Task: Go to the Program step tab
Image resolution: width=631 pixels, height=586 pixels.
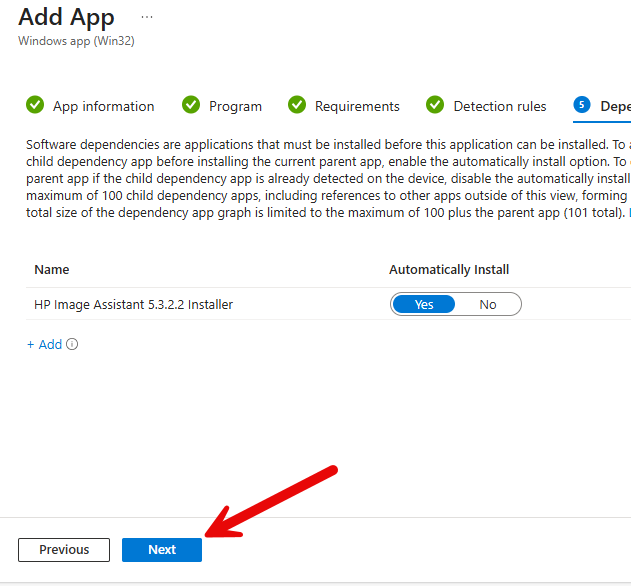Action: point(235,106)
